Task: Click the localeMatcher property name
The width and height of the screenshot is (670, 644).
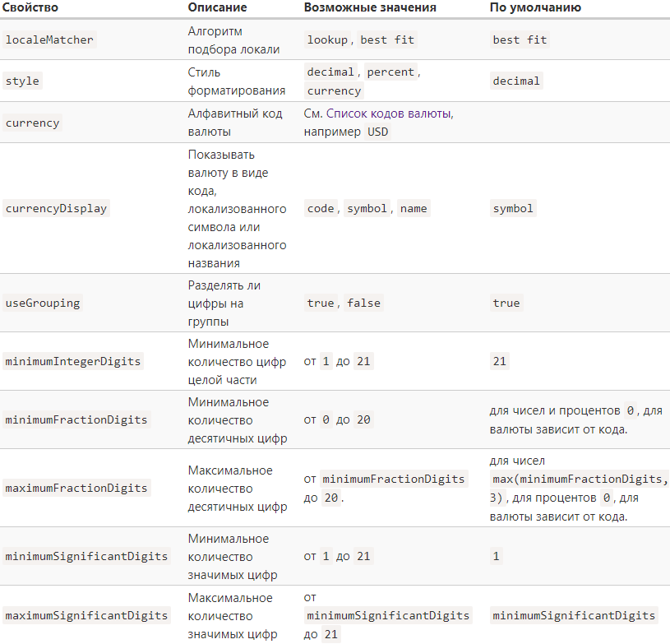Action: click(x=49, y=39)
